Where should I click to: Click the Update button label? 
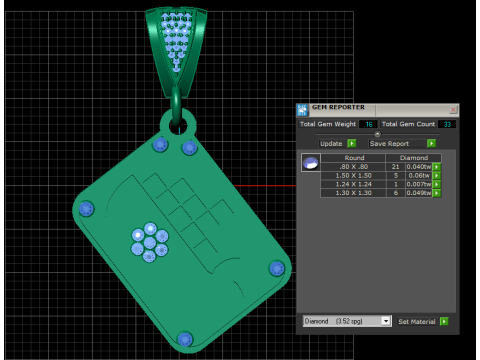pyautogui.click(x=331, y=144)
